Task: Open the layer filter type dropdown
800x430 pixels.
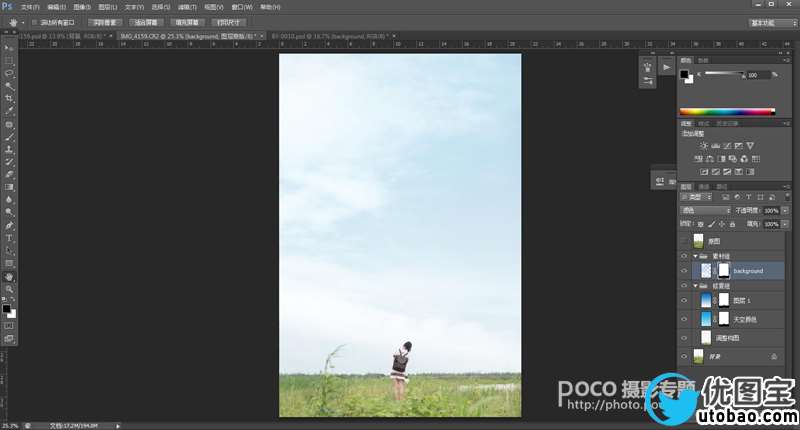Action: (696, 197)
